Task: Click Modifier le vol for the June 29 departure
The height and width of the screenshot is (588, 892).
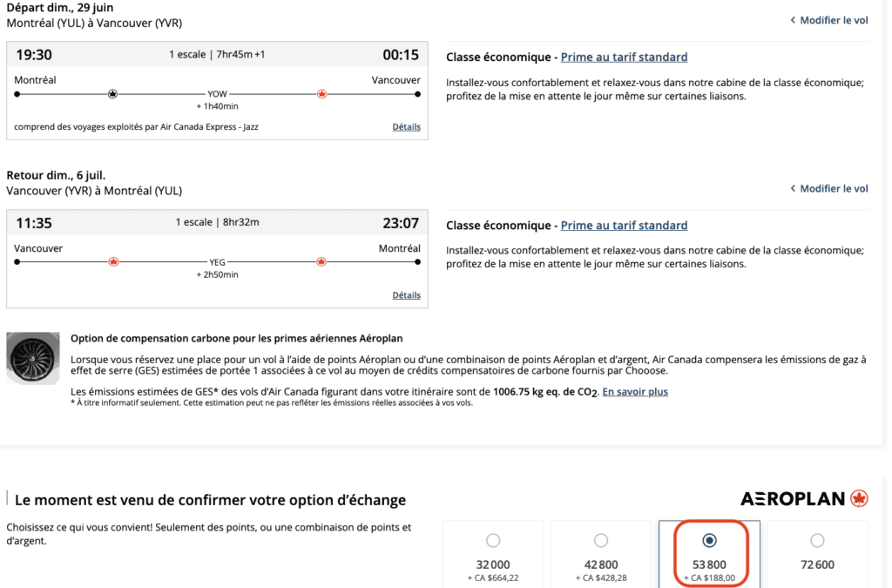Action: (829, 20)
